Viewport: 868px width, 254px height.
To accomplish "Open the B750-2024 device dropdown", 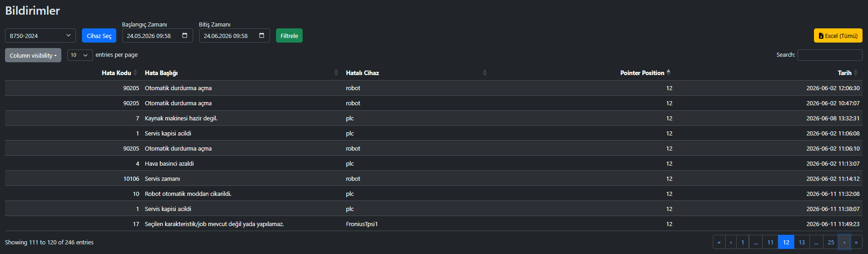I will (40, 36).
